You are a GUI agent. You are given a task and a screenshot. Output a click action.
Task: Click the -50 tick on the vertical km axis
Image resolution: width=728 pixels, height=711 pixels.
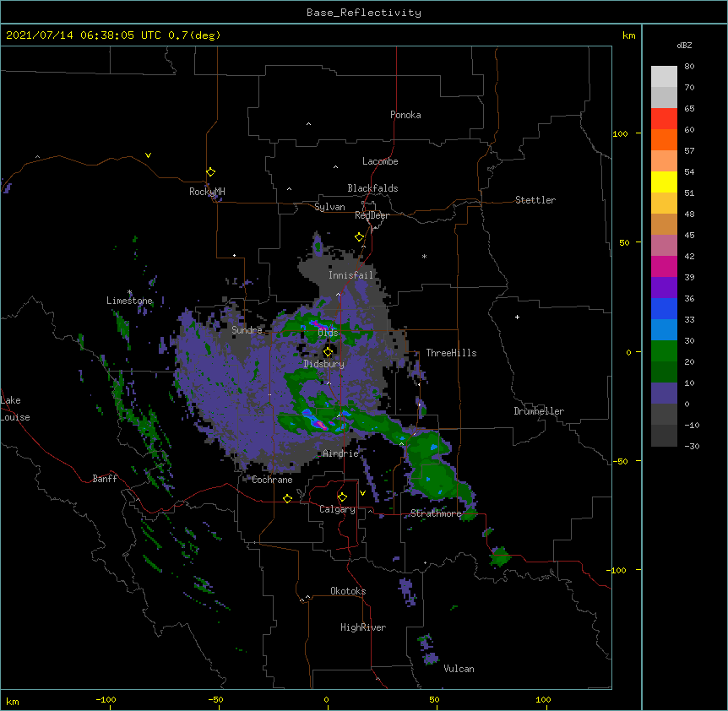click(x=620, y=461)
